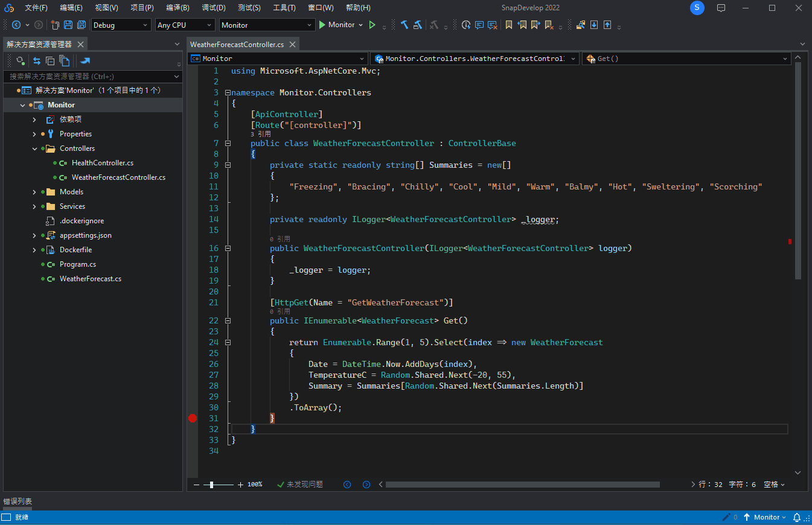The width and height of the screenshot is (812, 525).
Task: Click the notification bell in status bar
Action: [796, 517]
